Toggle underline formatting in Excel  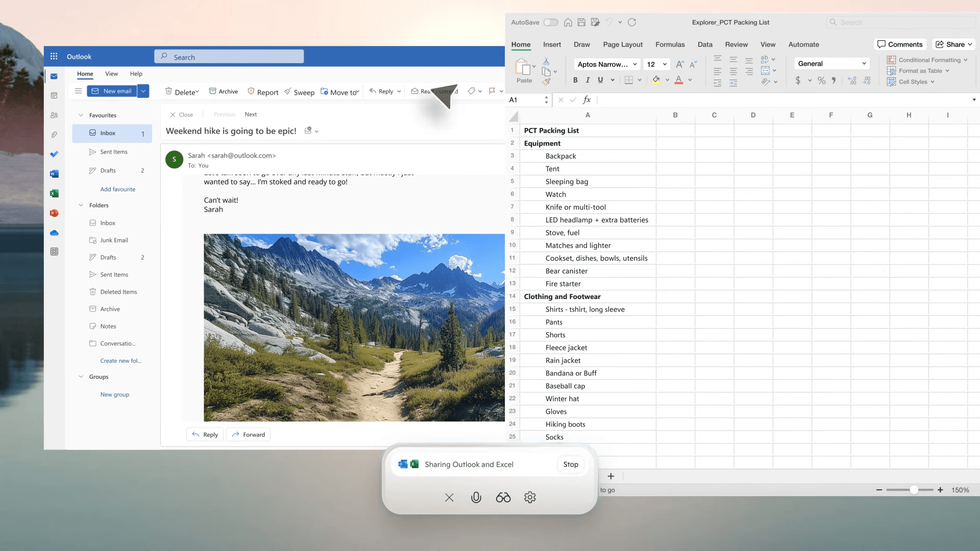[600, 80]
